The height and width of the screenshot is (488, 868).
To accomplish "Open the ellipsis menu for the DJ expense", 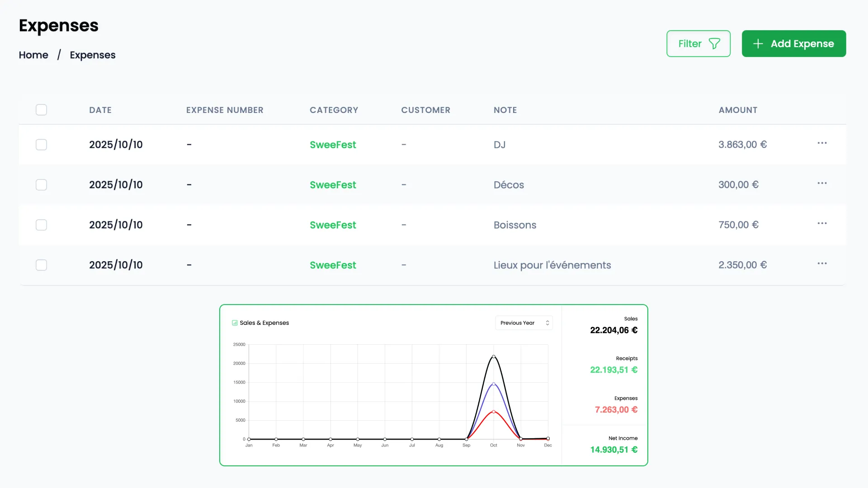I will coord(822,143).
